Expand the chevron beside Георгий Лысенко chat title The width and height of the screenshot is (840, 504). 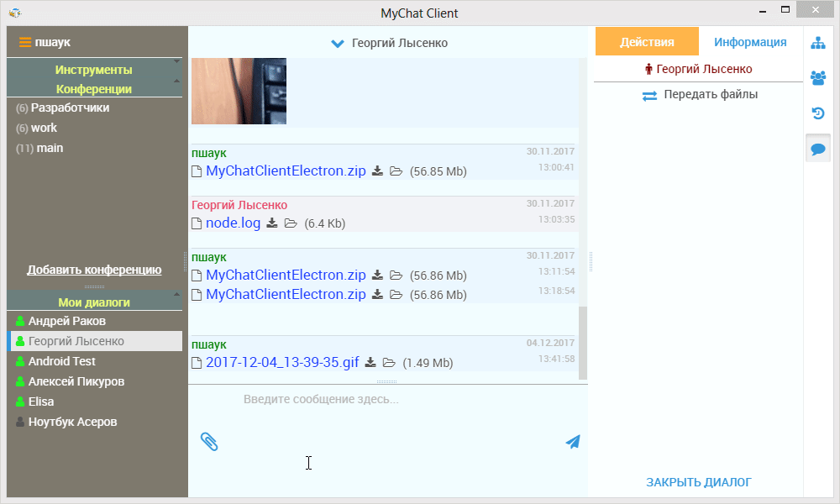tap(338, 44)
